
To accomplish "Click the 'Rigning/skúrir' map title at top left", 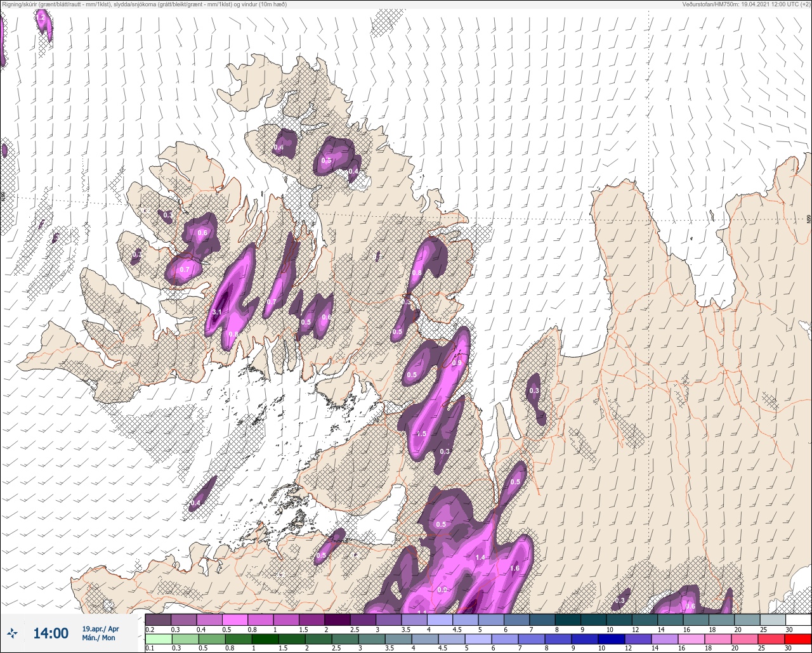I will point(144,4).
